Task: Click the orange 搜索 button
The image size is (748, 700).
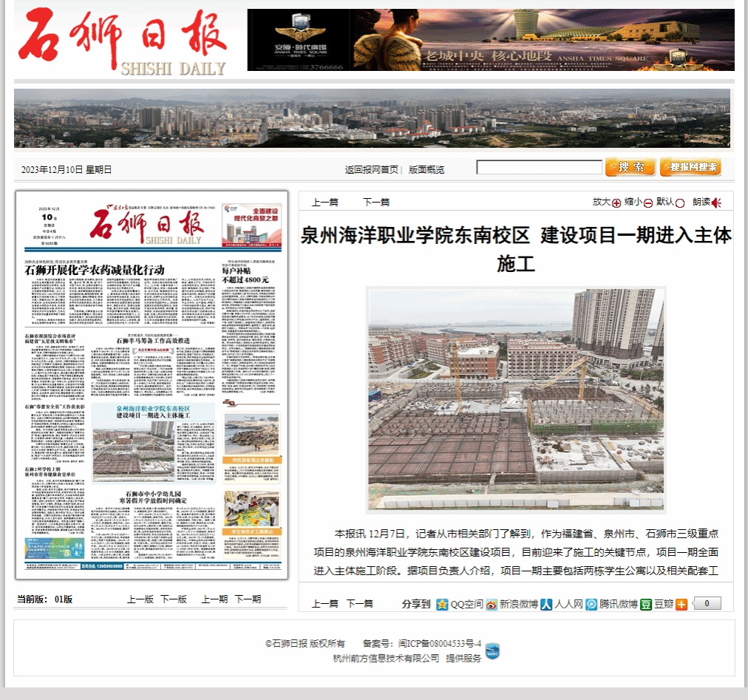Action: (x=630, y=167)
